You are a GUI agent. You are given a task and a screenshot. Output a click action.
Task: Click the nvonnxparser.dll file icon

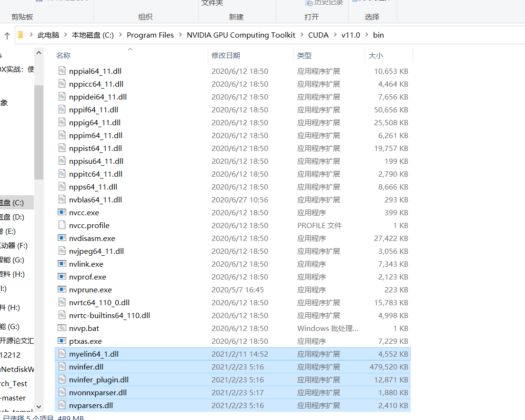62,392
